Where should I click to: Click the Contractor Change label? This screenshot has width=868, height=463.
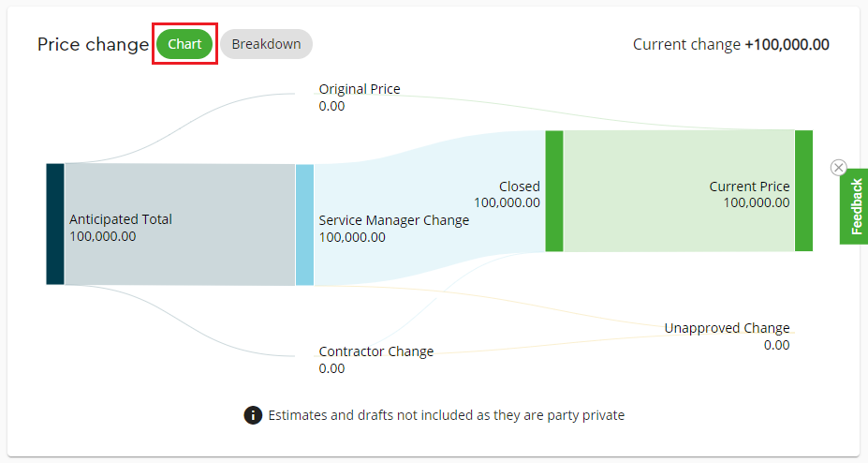pyautogui.click(x=375, y=351)
